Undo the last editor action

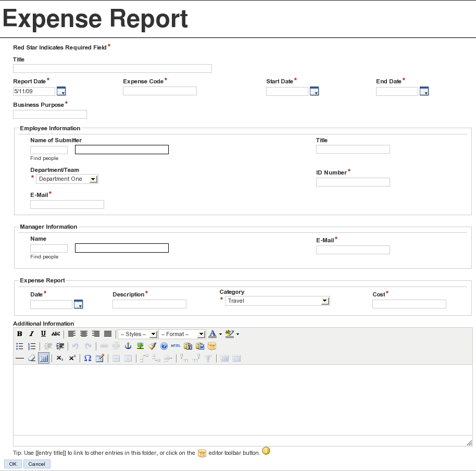(75, 346)
